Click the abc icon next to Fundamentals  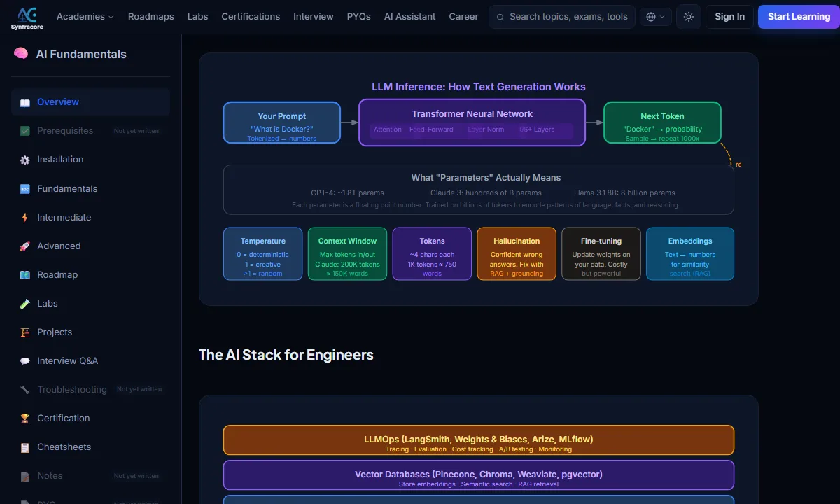pos(25,189)
